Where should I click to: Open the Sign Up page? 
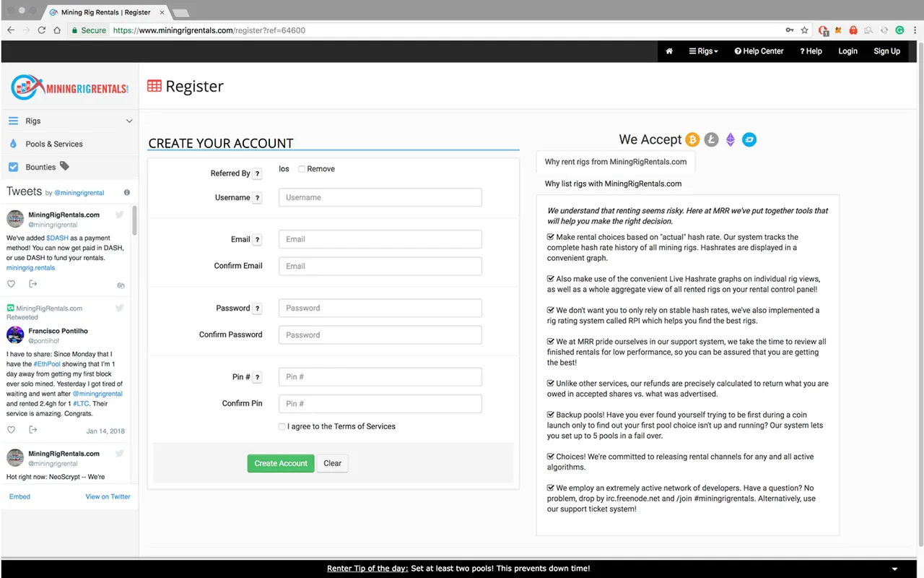click(x=886, y=51)
